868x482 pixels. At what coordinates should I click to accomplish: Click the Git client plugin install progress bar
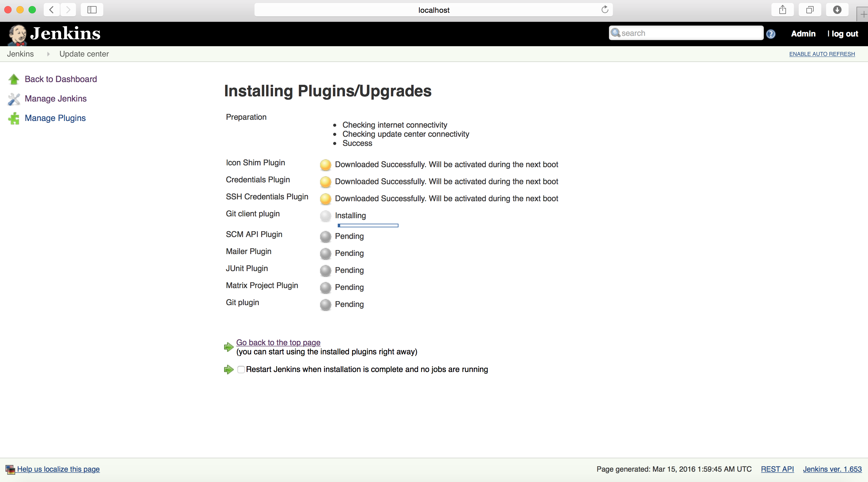368,226
